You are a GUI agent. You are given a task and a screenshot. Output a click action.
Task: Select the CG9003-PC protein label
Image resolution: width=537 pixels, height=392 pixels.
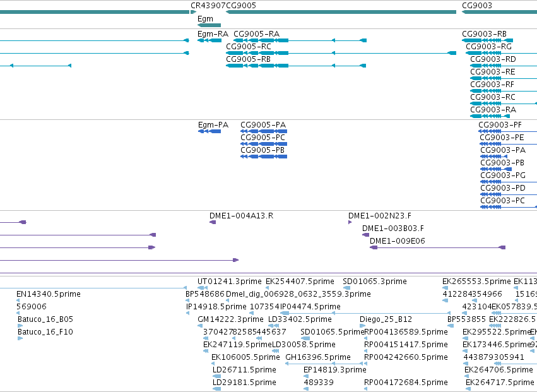(x=502, y=201)
